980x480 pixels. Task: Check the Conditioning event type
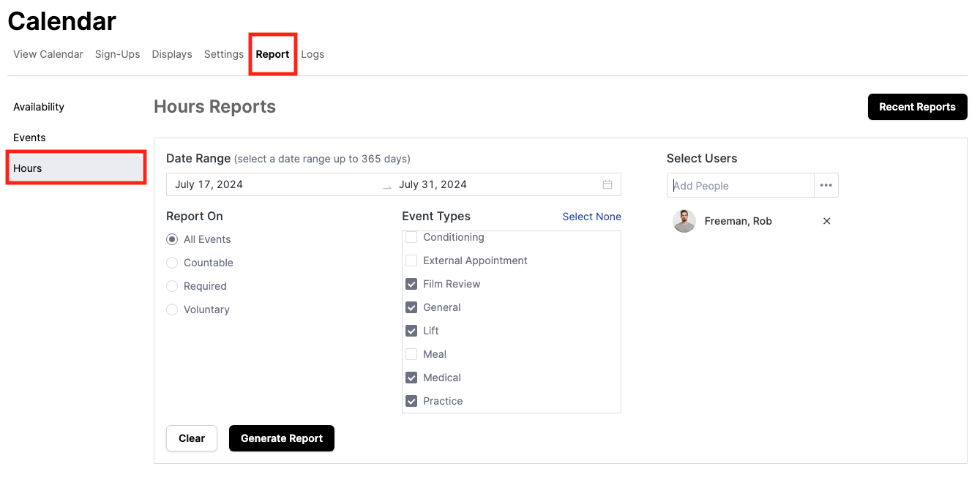click(411, 237)
